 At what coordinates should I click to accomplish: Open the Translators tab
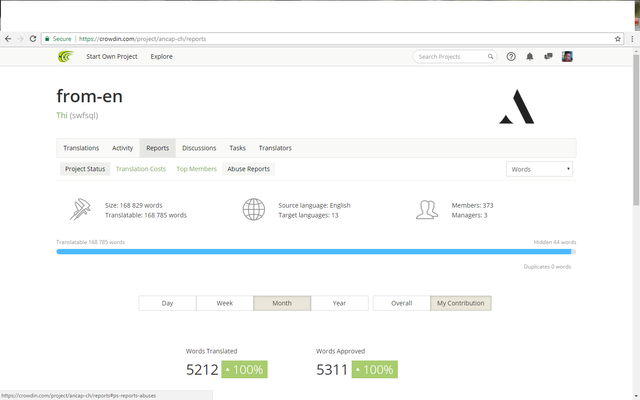tap(275, 148)
